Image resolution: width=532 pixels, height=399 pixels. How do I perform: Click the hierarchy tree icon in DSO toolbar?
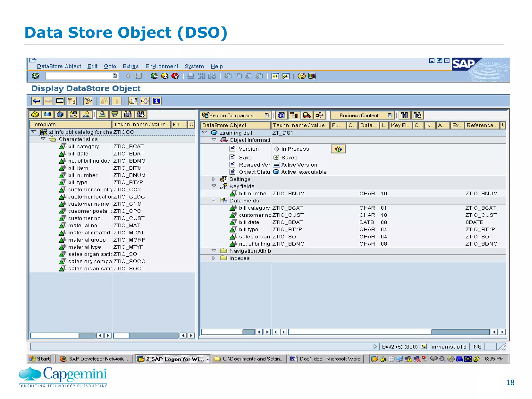pyautogui.click(x=294, y=115)
